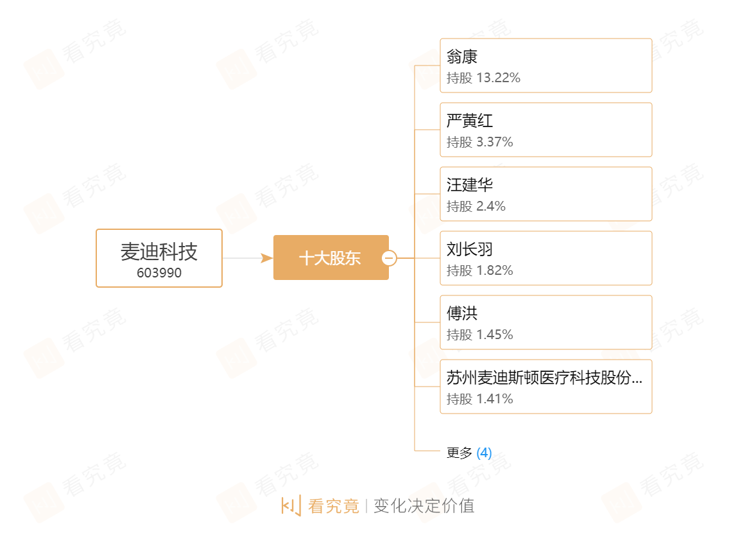Click 持股 2.4% under 汪建华
Screen dimensions: 756x533
(x=476, y=206)
